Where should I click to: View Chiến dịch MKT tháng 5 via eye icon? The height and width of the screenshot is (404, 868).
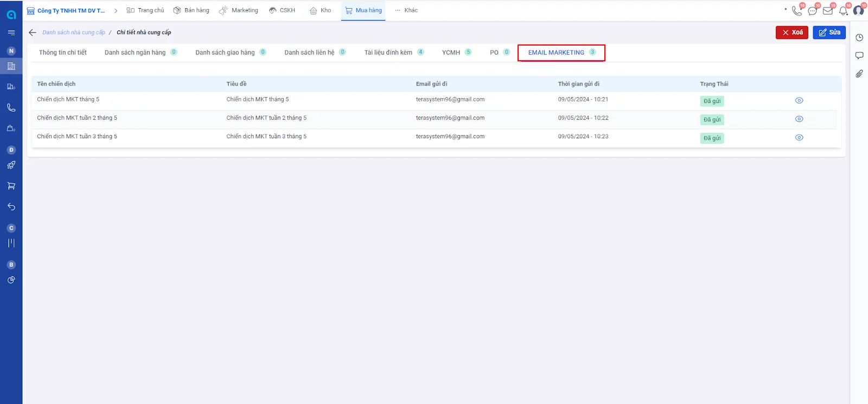pos(799,100)
